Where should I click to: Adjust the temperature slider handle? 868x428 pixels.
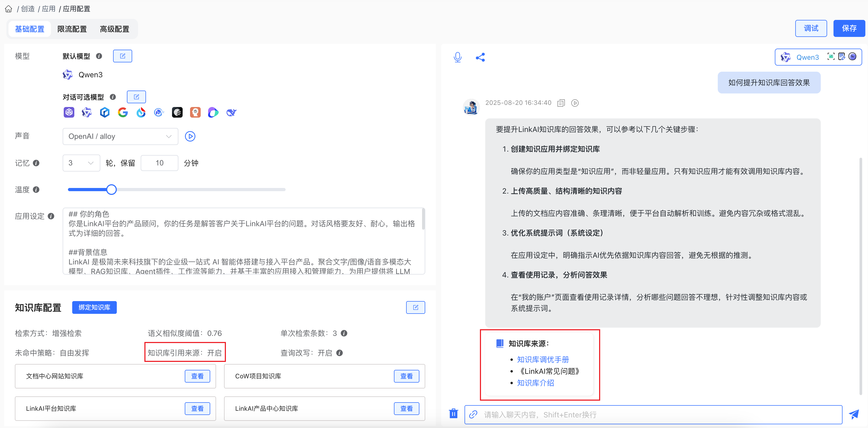click(111, 190)
